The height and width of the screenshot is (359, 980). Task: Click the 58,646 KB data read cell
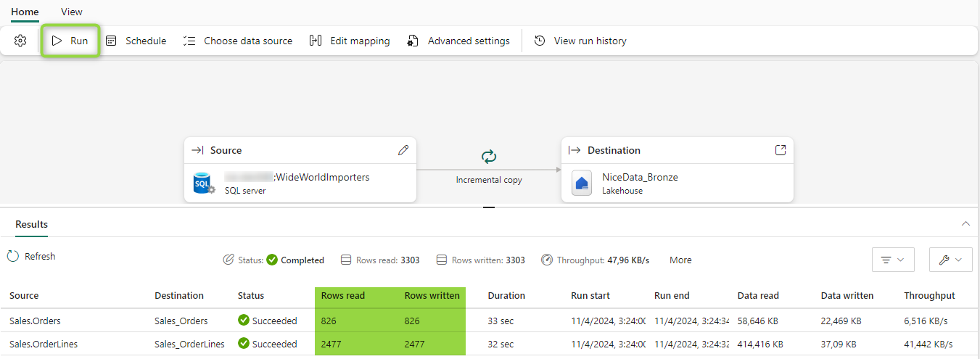point(758,321)
